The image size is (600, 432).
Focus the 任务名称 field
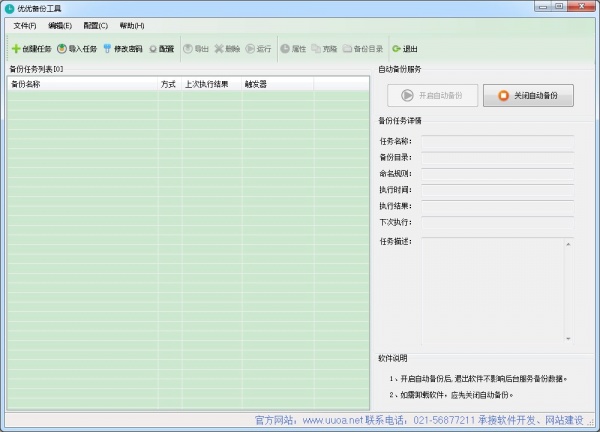(x=497, y=142)
